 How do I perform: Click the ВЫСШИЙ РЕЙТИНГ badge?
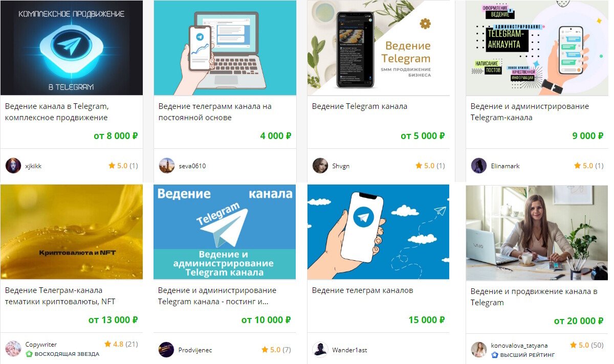pyautogui.click(x=523, y=355)
